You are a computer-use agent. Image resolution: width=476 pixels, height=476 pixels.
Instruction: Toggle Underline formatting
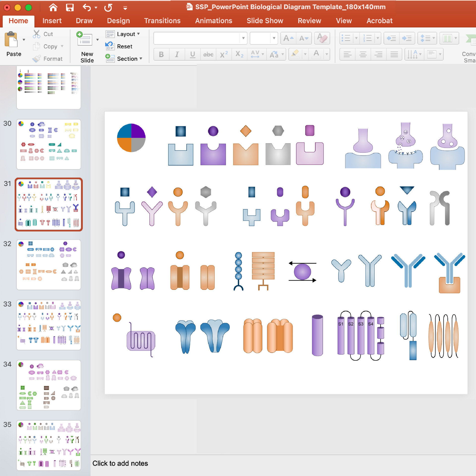pos(193,54)
